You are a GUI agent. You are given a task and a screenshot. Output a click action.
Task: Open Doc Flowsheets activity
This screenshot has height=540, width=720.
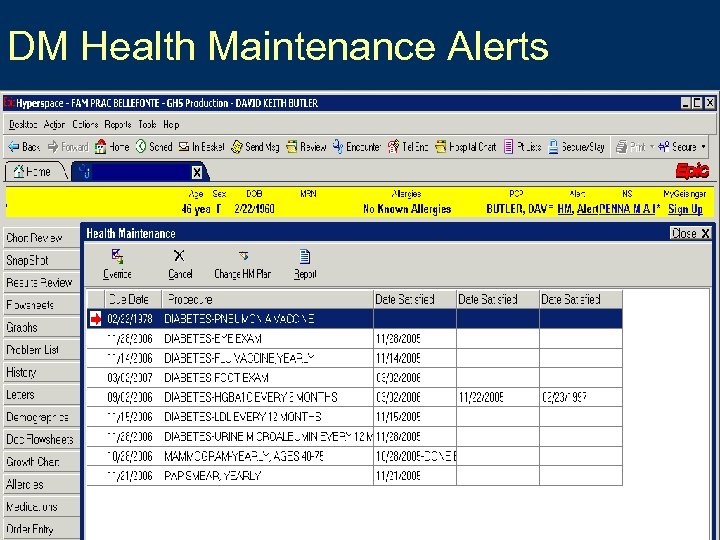[x=41, y=440]
